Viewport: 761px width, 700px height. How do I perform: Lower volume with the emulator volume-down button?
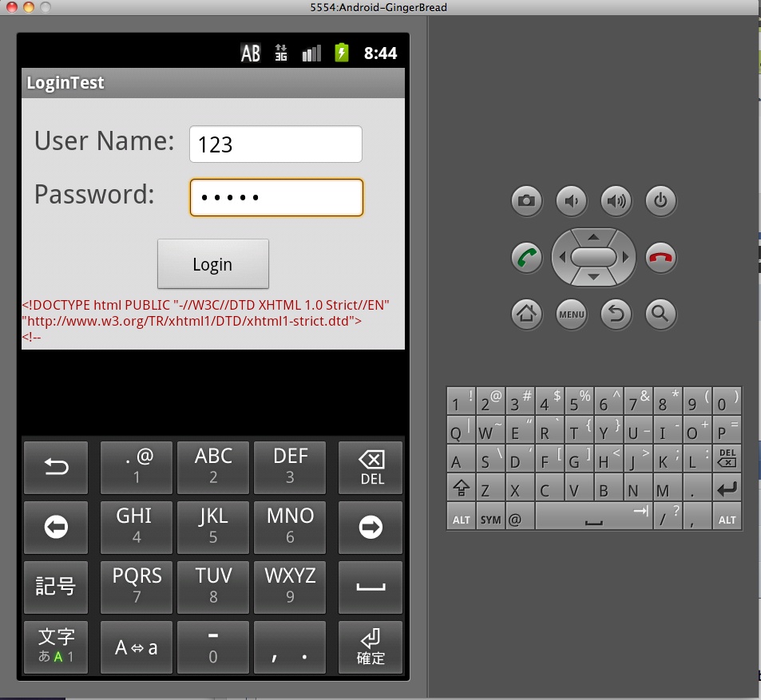[x=571, y=200]
